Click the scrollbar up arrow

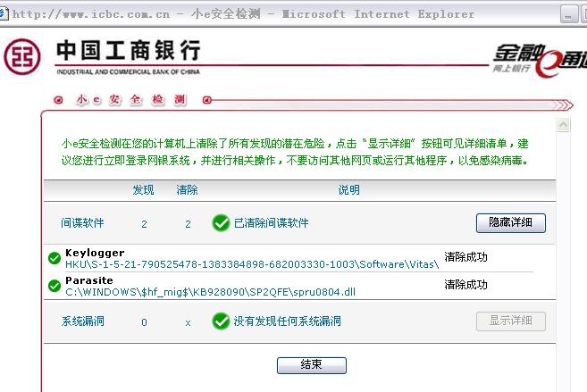click(x=564, y=124)
